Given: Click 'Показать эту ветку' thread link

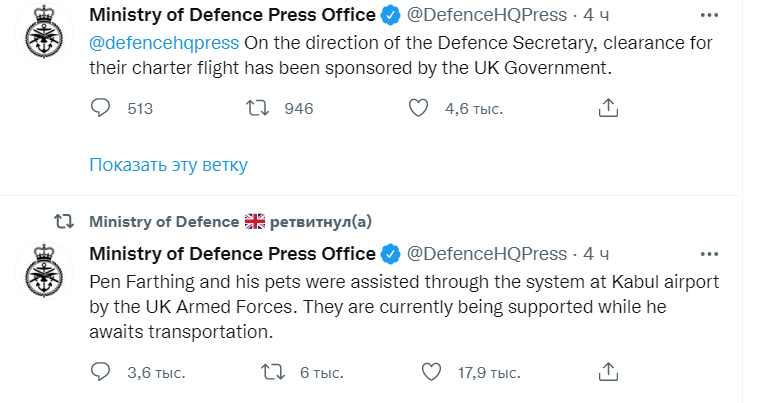Looking at the screenshot, I should pos(168,165).
